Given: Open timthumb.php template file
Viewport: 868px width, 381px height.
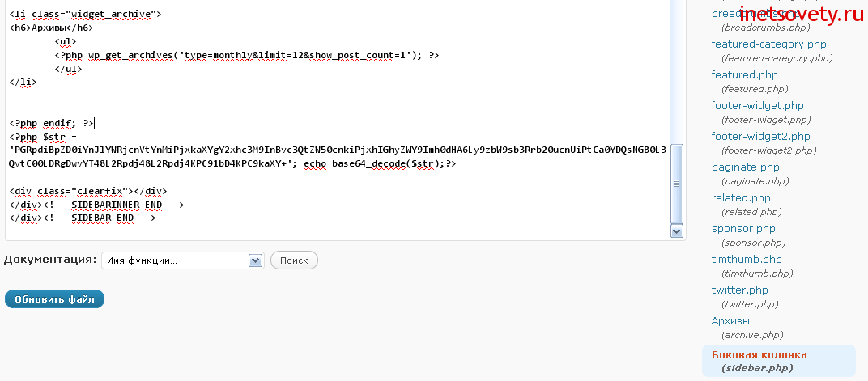Looking at the screenshot, I should tap(747, 259).
